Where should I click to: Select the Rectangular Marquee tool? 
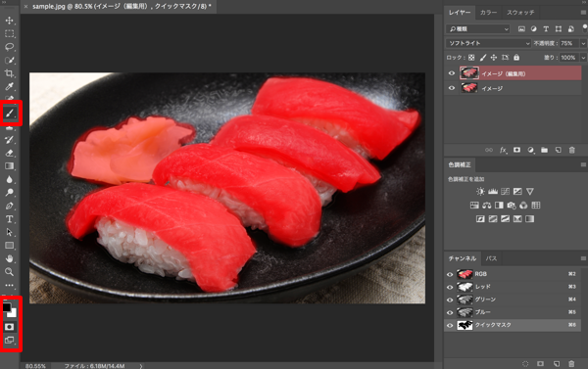click(x=10, y=33)
